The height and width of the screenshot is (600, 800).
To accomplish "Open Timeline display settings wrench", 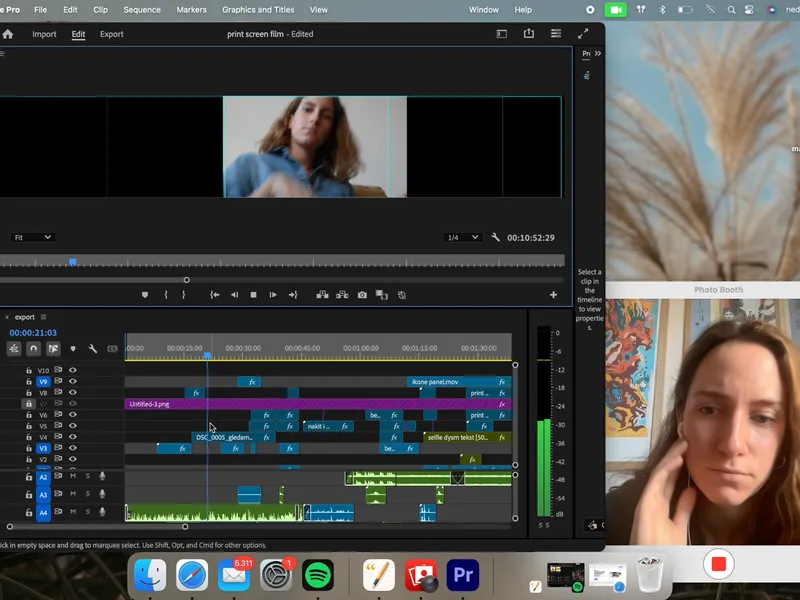I will [x=92, y=349].
